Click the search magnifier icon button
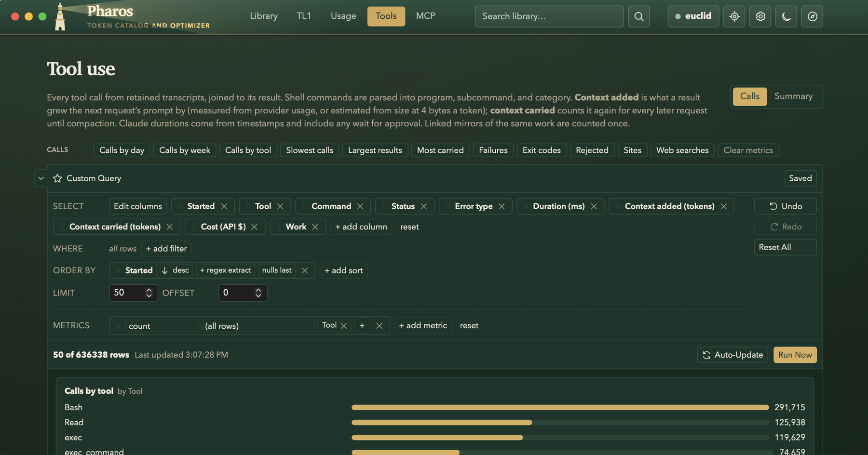 pyautogui.click(x=638, y=16)
